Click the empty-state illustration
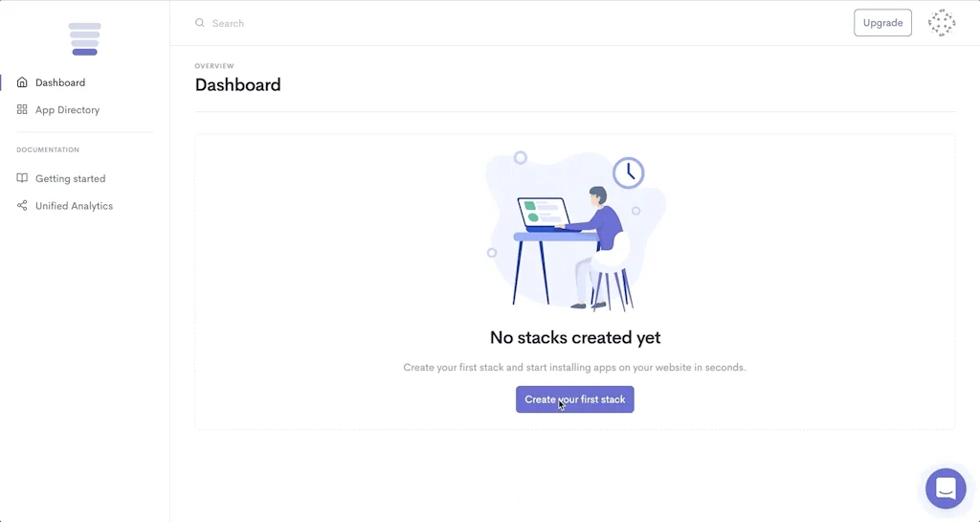Screen dimensions: 980x522 click(574, 232)
